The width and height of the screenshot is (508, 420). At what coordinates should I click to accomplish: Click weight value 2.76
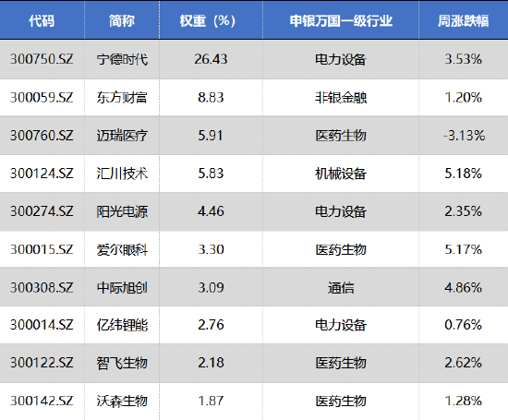(211, 325)
